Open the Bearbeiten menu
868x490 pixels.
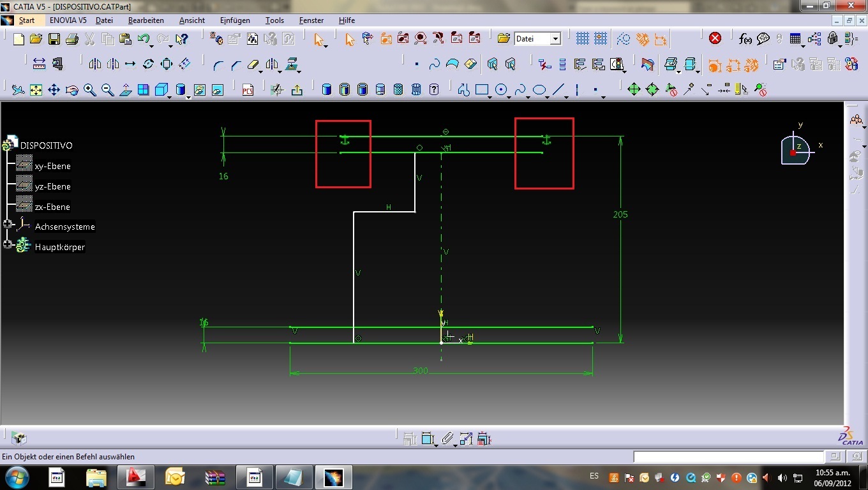click(146, 20)
